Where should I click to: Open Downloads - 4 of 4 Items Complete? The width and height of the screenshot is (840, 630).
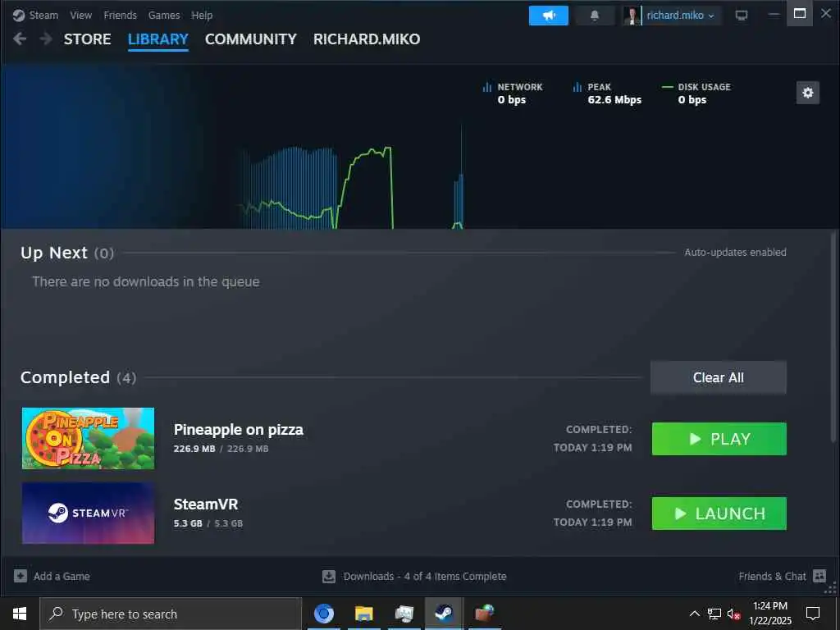coord(425,576)
